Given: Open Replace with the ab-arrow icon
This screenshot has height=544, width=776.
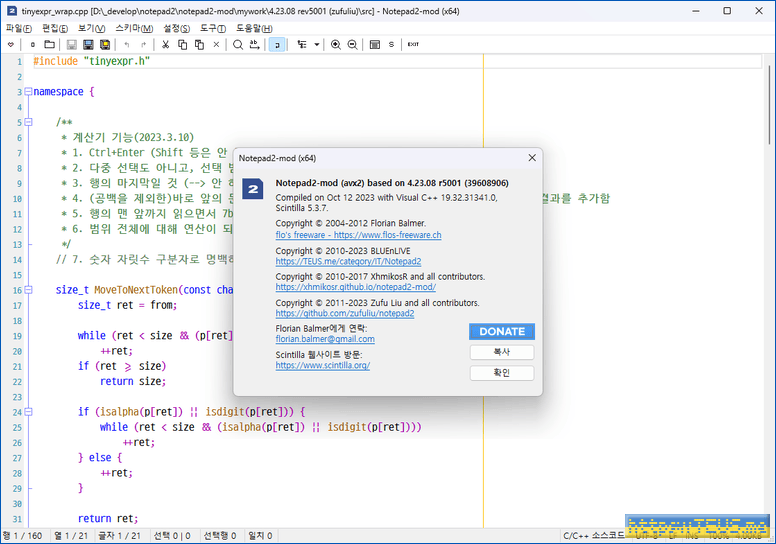Looking at the screenshot, I should (254, 45).
